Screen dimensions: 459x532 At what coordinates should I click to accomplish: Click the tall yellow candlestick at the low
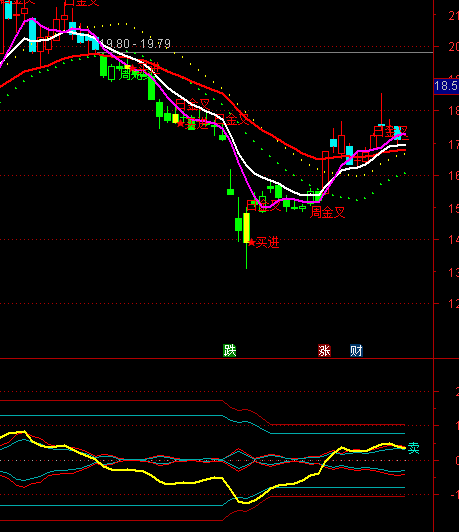pyautogui.click(x=247, y=228)
